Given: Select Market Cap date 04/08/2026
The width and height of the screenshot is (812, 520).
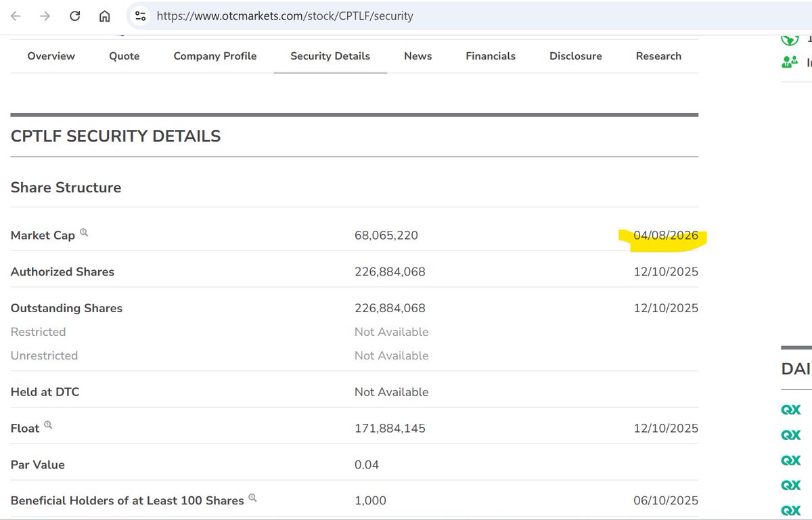Looking at the screenshot, I should pos(666,236).
